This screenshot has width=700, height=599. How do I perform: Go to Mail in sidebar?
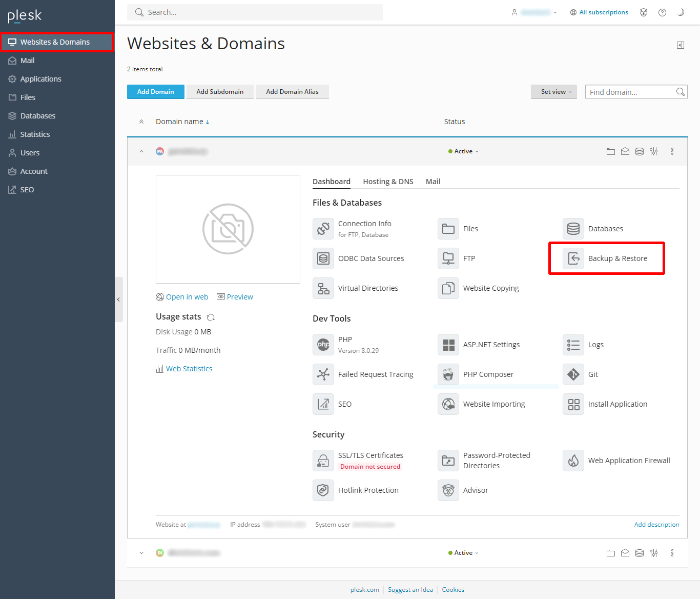point(57,61)
